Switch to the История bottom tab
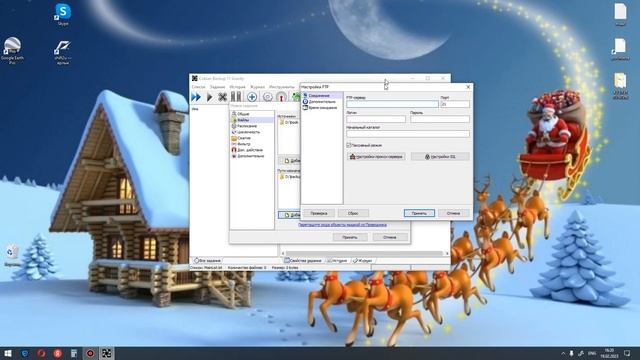This screenshot has height=360, width=640. point(337,260)
